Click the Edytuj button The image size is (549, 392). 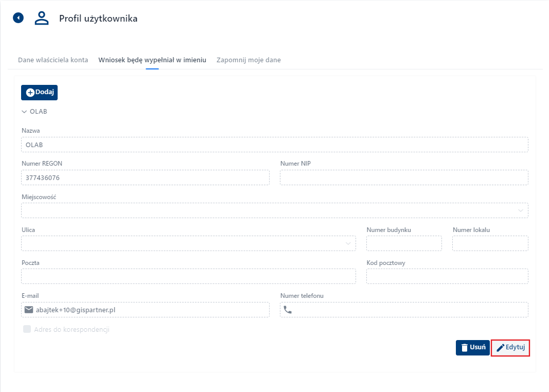[510, 347]
